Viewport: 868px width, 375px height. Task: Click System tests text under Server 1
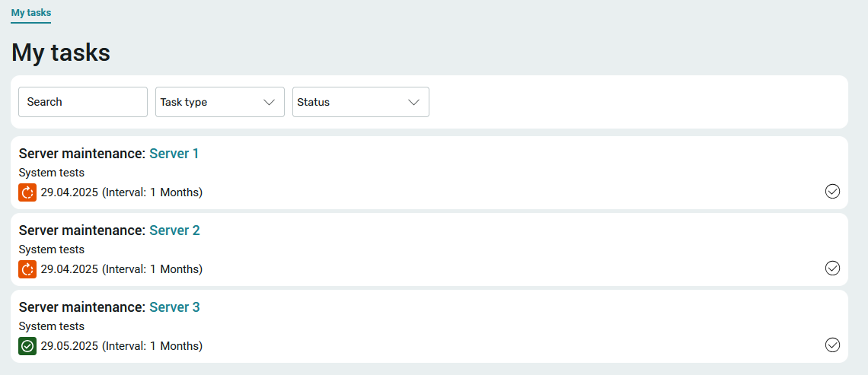(52, 173)
